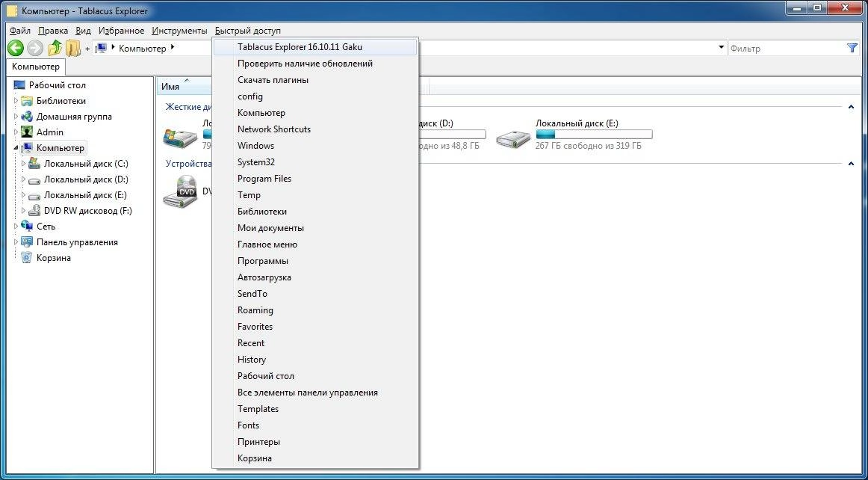Choose Templates from the menu
868x480 pixels.
point(314,409)
